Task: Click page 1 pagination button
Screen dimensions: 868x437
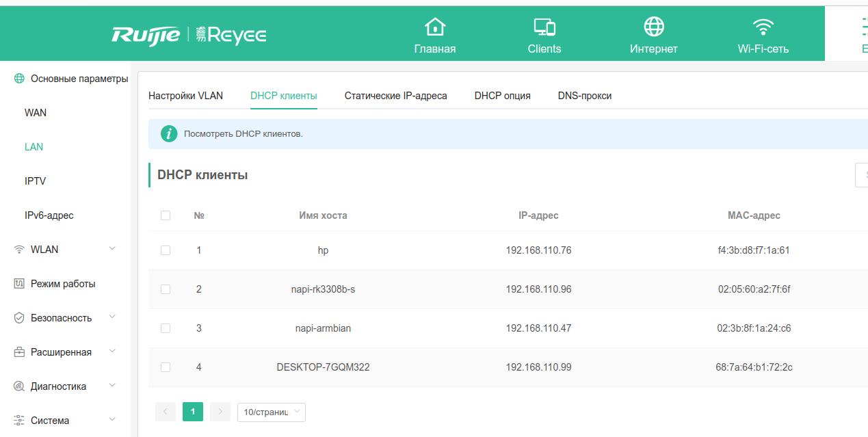Action: 193,412
